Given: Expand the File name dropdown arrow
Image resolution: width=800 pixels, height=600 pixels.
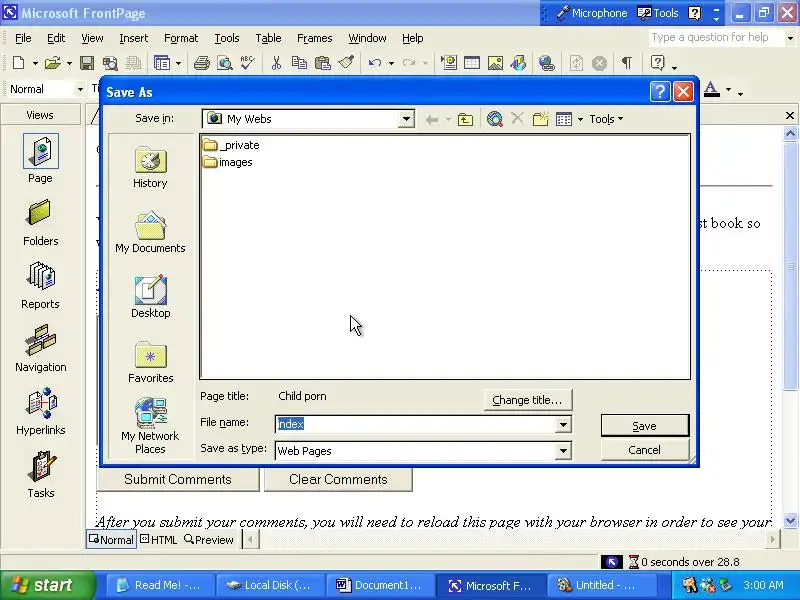Looking at the screenshot, I should (x=563, y=424).
